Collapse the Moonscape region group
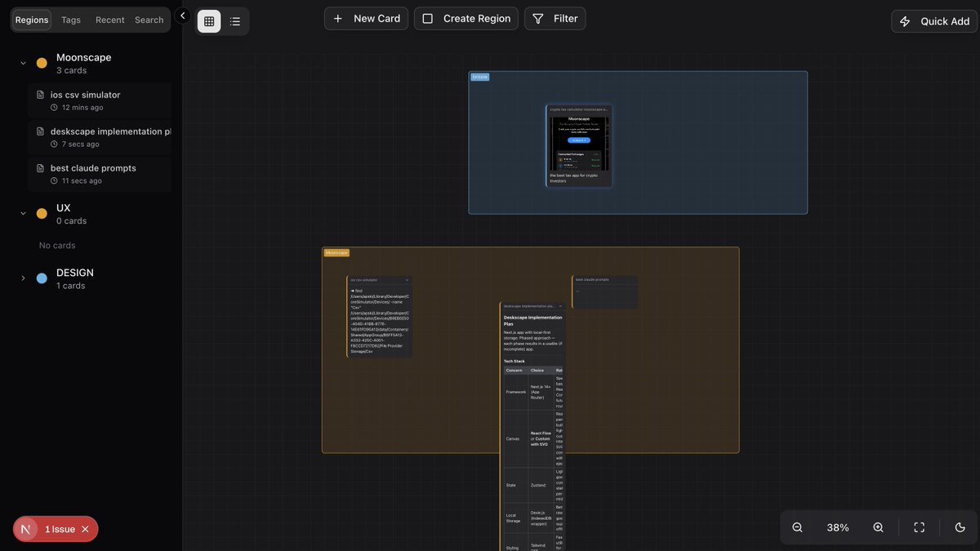Viewport: 980px width, 551px height. [23, 63]
